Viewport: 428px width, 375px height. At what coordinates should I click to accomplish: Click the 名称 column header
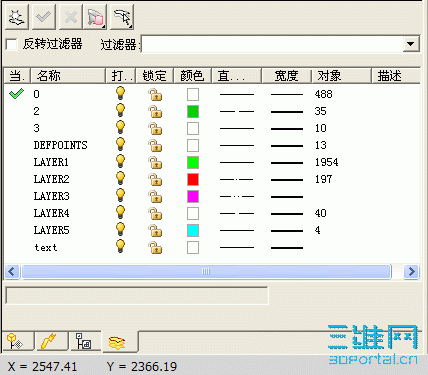(68, 76)
